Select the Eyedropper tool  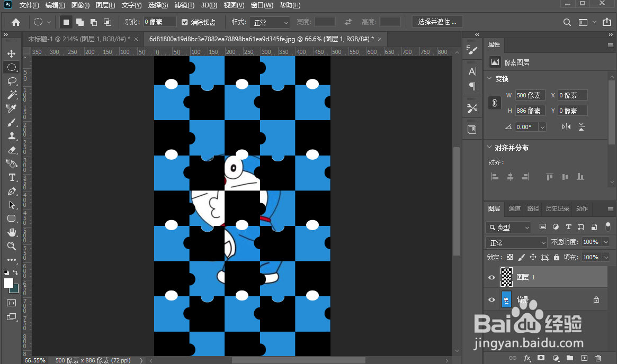12,108
